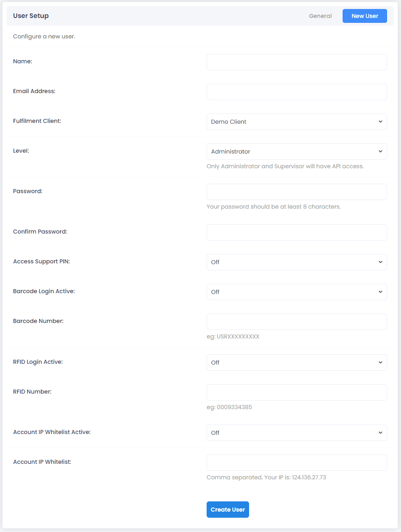Image resolution: width=401 pixels, height=532 pixels.
Task: Click the Account IP Whitelist field
Action: (x=297, y=463)
